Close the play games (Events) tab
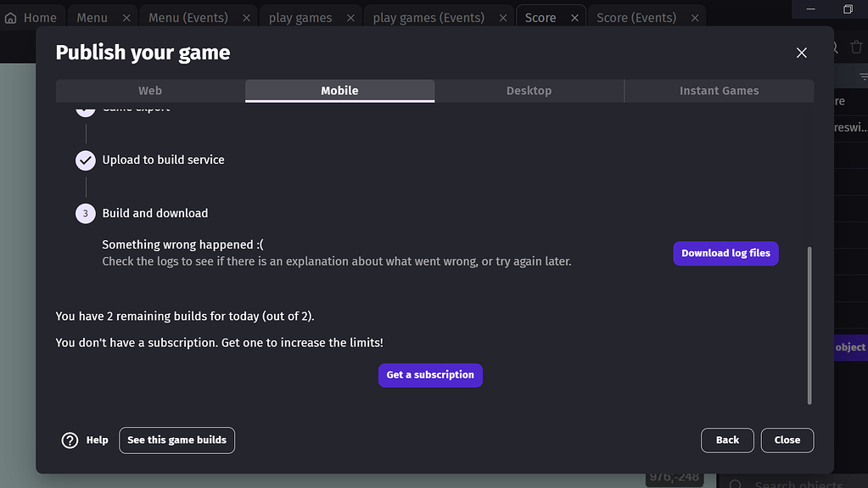The image size is (868, 488). 503,18
